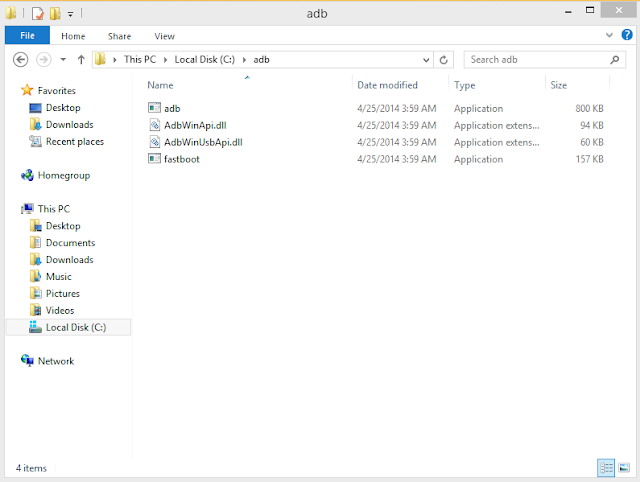Viewport: 640px width, 482px height.
Task: Select the AdbWinUsbApi.dll file icon
Action: (154, 142)
